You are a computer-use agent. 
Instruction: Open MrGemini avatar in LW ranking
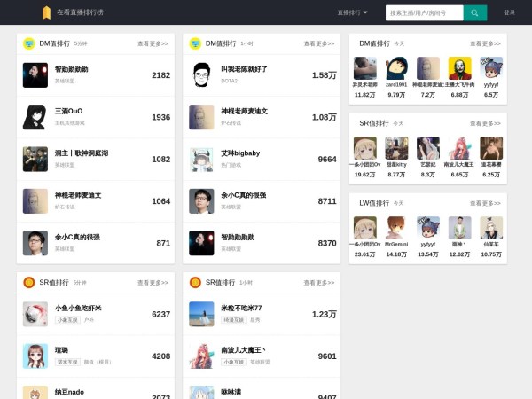click(x=396, y=229)
